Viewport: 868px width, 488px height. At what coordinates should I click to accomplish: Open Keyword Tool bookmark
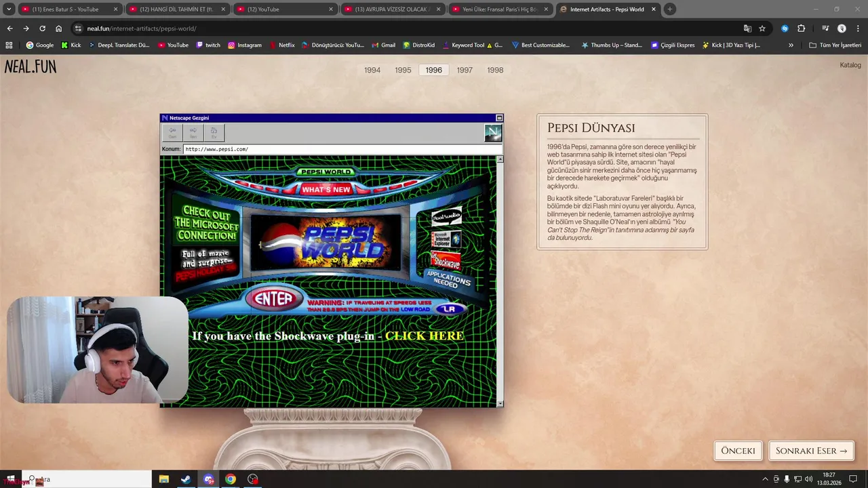click(472, 45)
